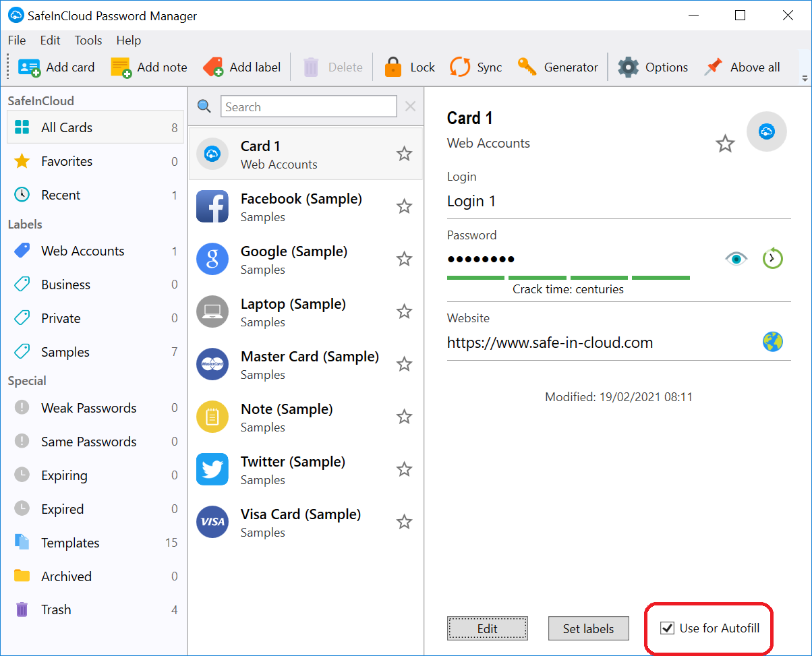Click 'Crack time: centuries' text

click(568, 289)
